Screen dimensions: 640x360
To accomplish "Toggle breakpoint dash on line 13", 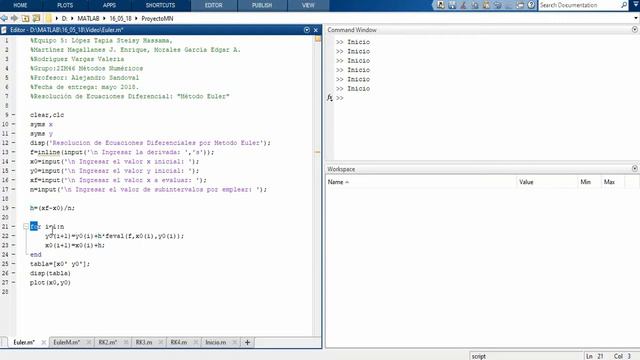I will 13,152.
